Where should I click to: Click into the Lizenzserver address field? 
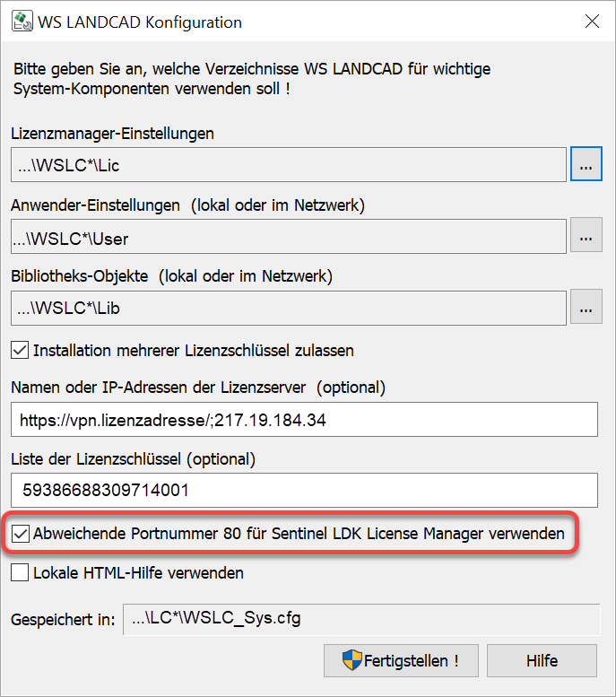304,419
